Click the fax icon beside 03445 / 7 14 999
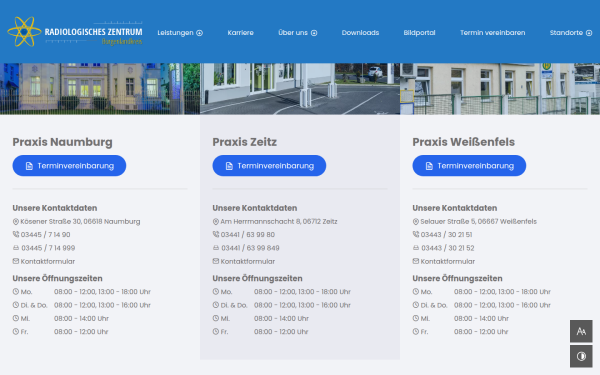Viewport: 600px width, 375px height. 16,248
